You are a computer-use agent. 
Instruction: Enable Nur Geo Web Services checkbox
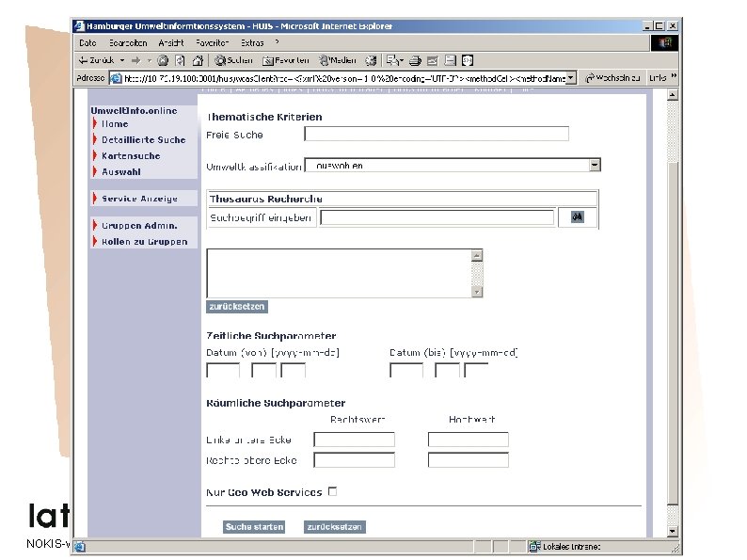click(332, 491)
